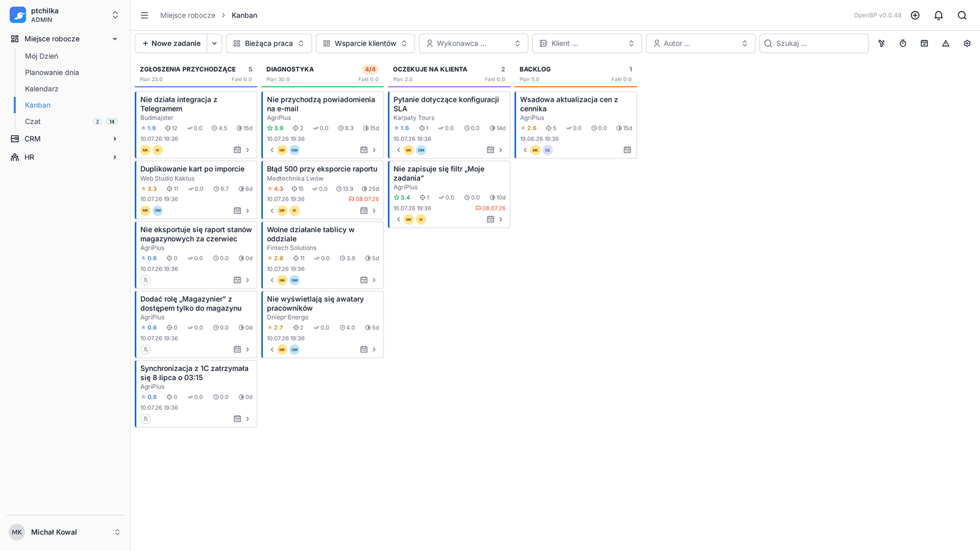Open Kanban settings gear icon
980x551 pixels.
coord(967,43)
